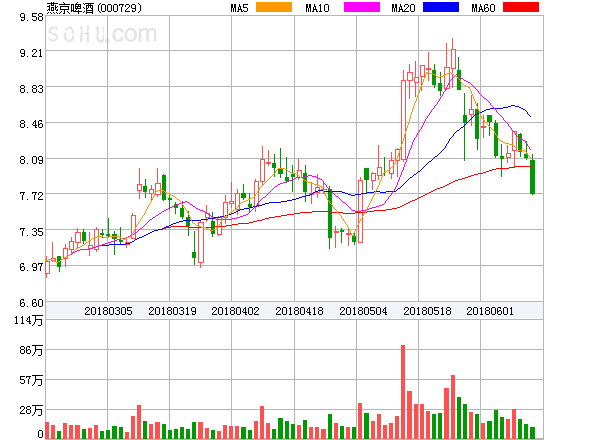The height and width of the screenshot is (440, 600).
Task: Click the 6.60 price axis label
Action: click(31, 303)
